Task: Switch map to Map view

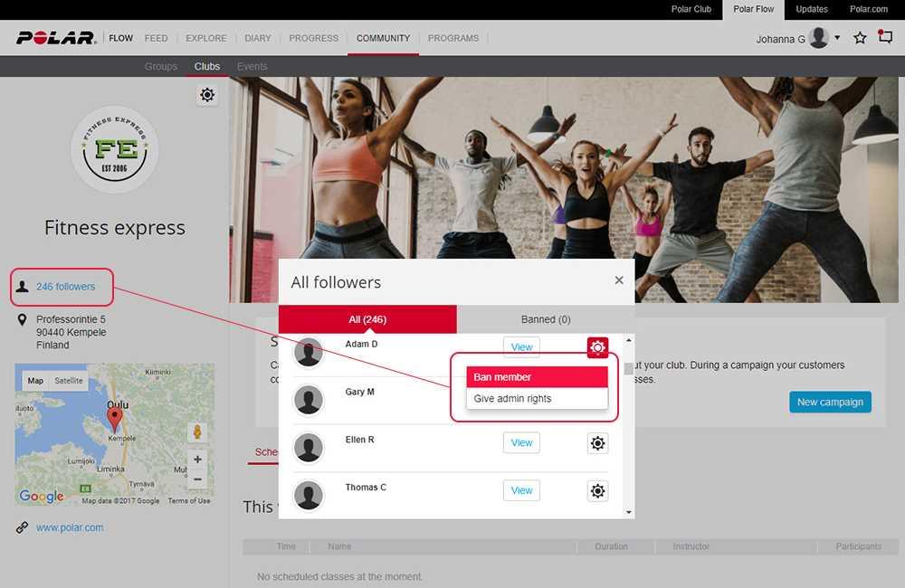Action: pyautogui.click(x=35, y=381)
